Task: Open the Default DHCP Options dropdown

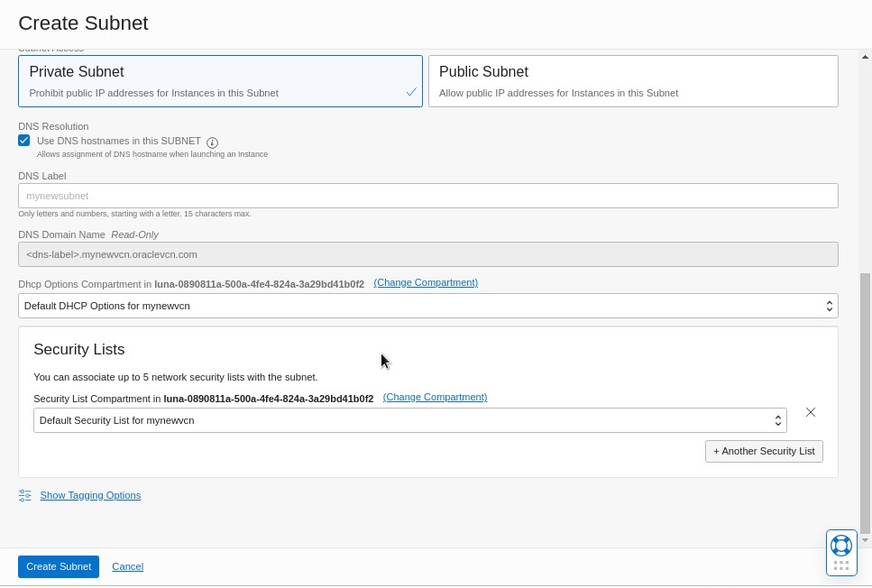Action: pyautogui.click(x=829, y=306)
